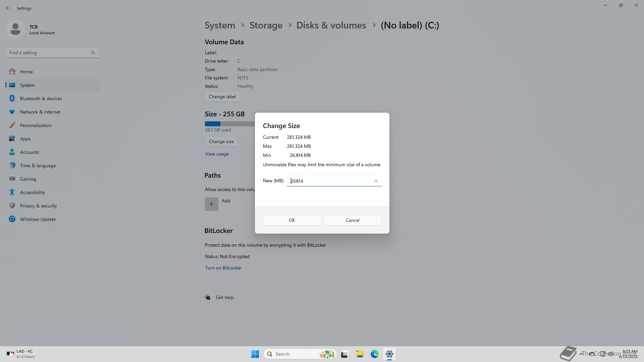The image size is (644, 362).
Task: Confirm size change with OK
Action: 291,220
